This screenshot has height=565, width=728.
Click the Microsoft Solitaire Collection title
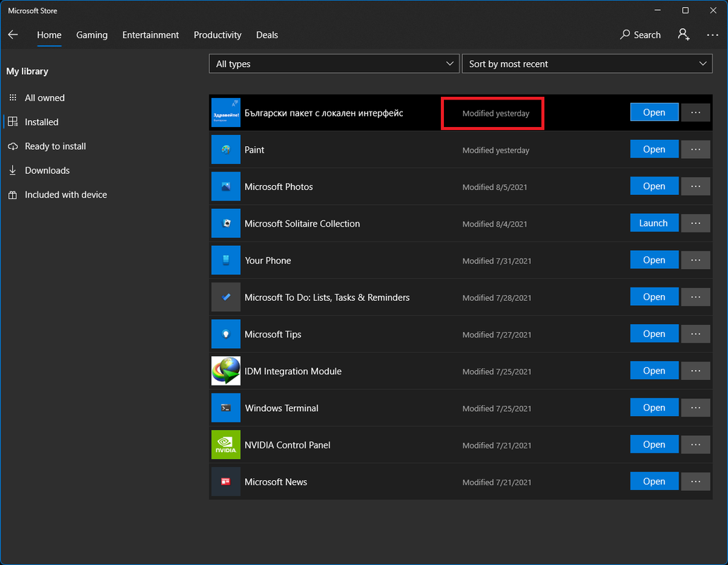303,224
